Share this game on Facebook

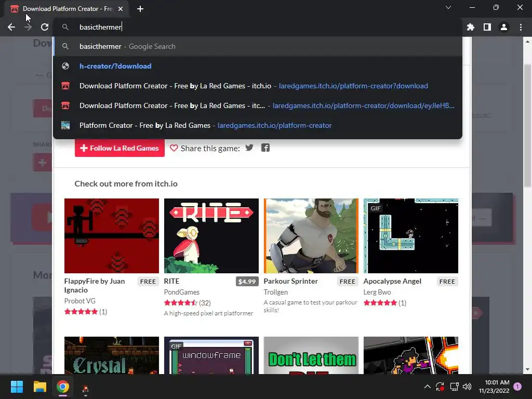pyautogui.click(x=265, y=148)
